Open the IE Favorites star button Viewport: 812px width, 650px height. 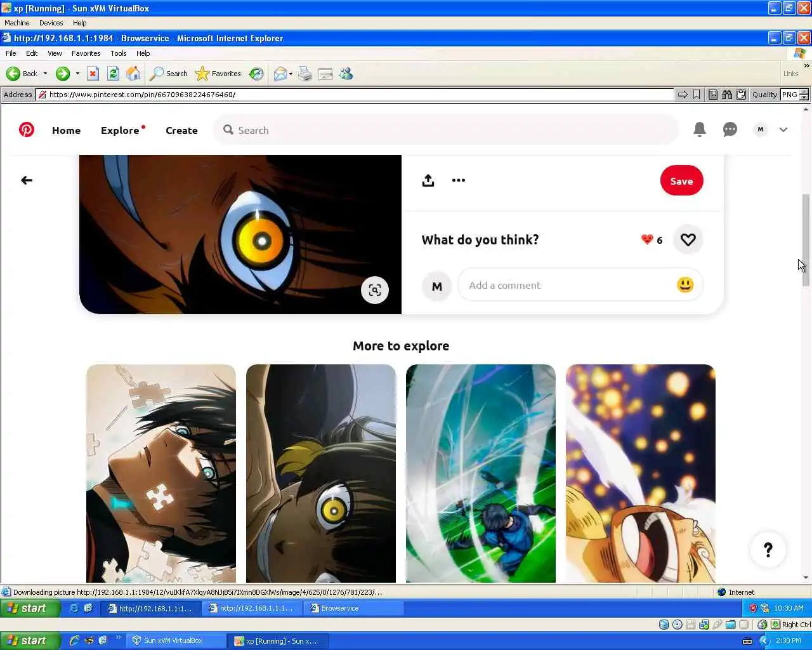pyautogui.click(x=218, y=74)
